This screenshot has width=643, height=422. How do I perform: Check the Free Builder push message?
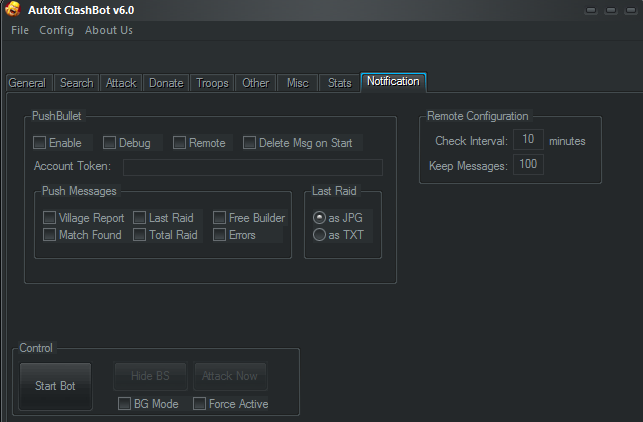tap(219, 218)
